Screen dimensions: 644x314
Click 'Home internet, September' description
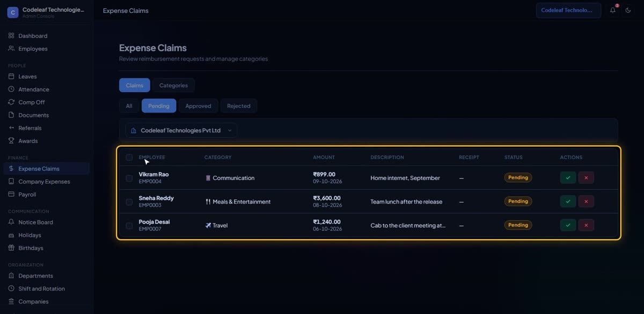[x=405, y=178]
